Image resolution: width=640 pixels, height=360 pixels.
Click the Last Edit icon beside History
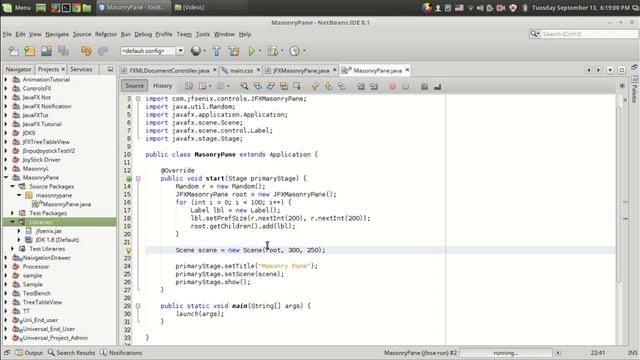pos(189,86)
